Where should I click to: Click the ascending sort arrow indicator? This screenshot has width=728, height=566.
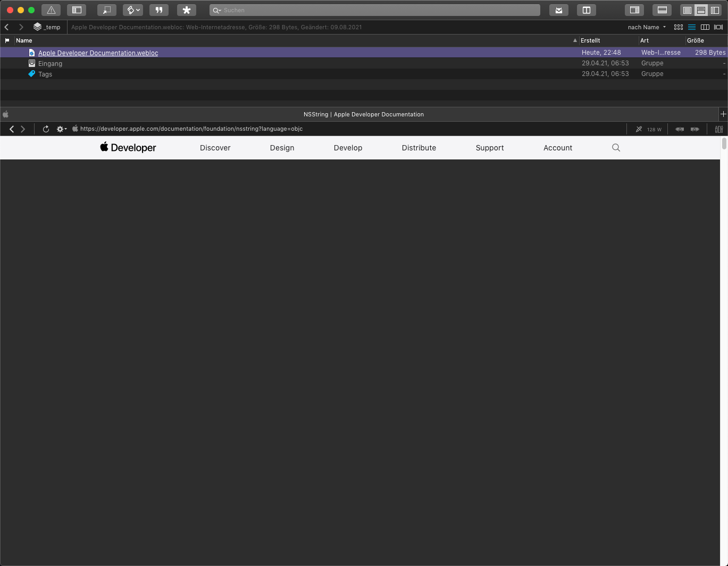click(x=575, y=40)
